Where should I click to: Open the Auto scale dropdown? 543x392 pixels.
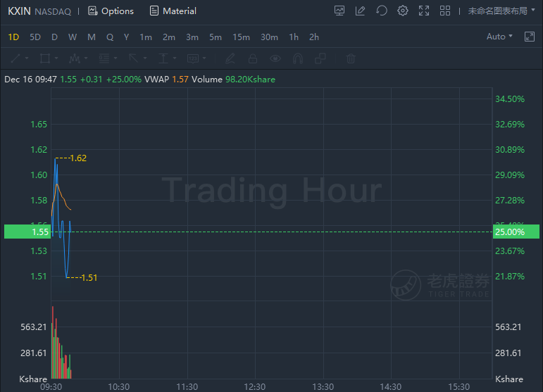499,37
